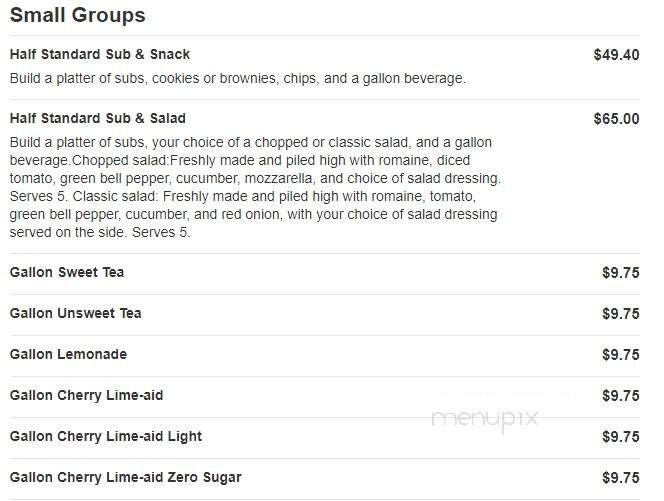The height and width of the screenshot is (501, 664).
Task: Click the menupix watermark logo
Action: [485, 420]
